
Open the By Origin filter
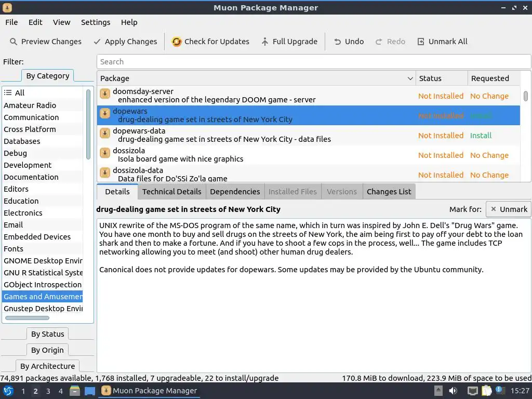coord(47,350)
